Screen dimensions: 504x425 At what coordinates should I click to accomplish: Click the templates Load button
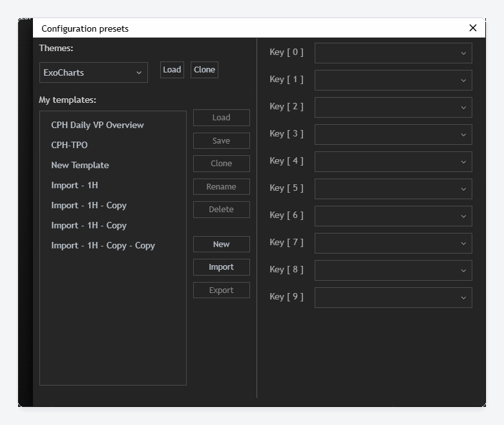pos(222,118)
